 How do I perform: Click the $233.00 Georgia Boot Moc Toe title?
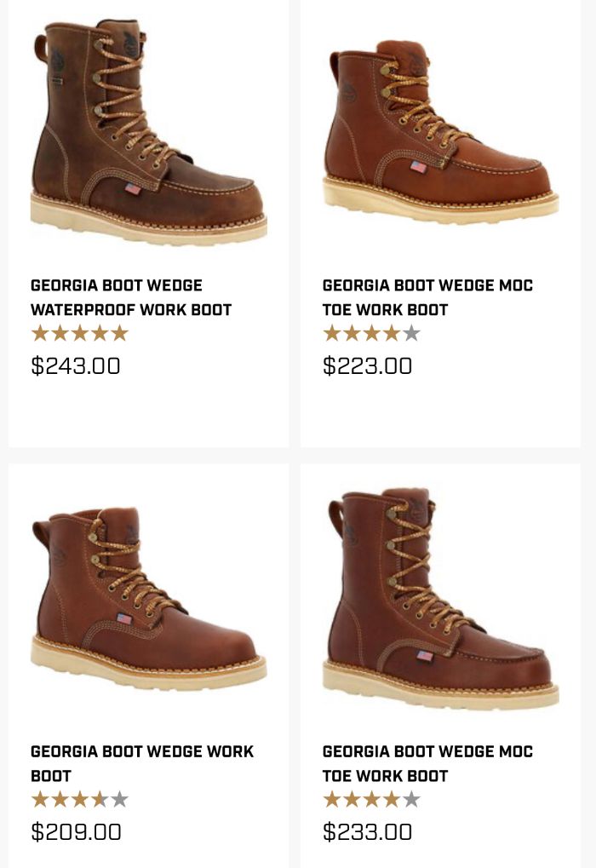[x=427, y=763]
